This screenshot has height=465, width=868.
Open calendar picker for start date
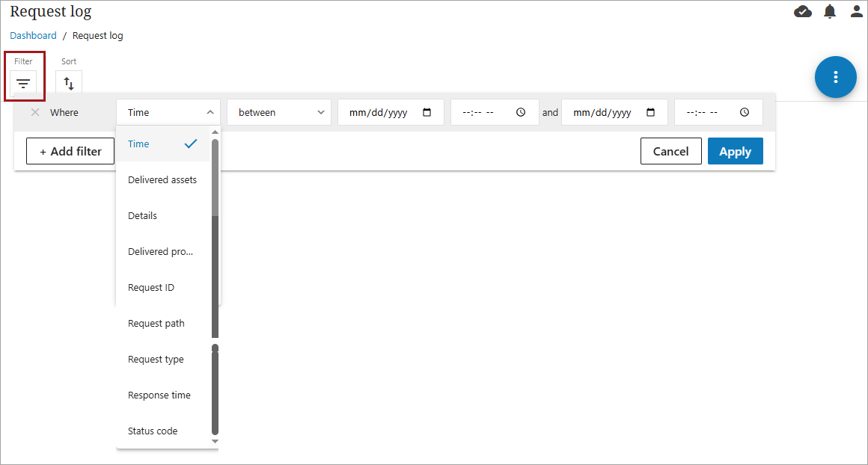(427, 112)
